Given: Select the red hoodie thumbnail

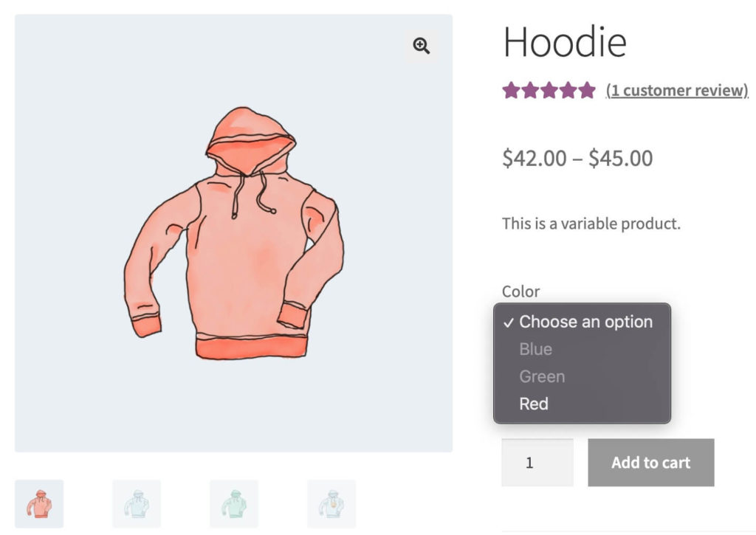Looking at the screenshot, I should (x=39, y=504).
